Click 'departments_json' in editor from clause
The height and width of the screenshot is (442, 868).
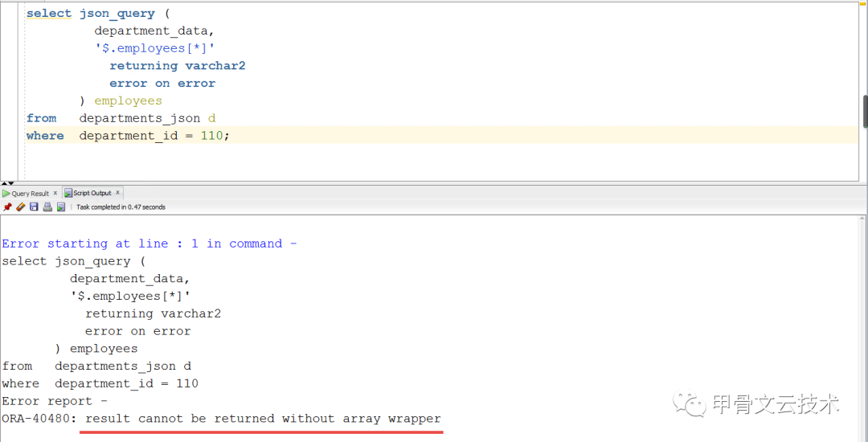tap(140, 118)
